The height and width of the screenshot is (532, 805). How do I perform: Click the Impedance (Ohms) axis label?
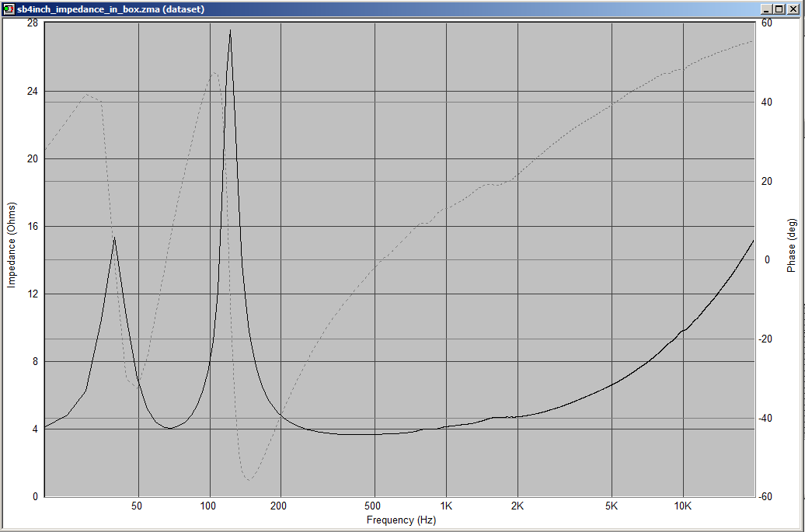(x=12, y=245)
